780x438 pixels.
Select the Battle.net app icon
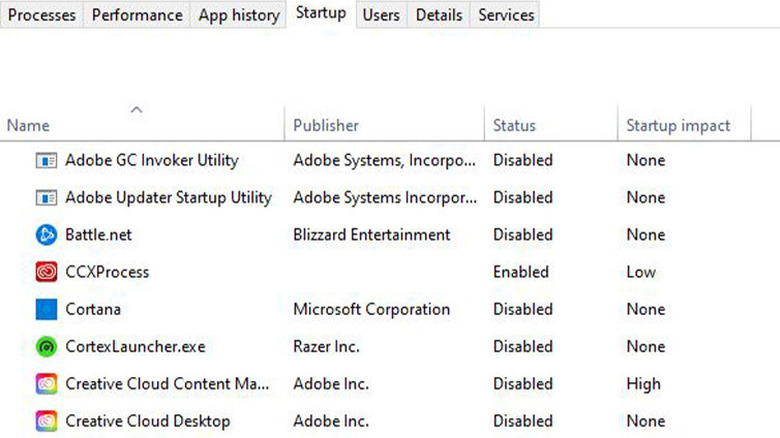point(46,235)
